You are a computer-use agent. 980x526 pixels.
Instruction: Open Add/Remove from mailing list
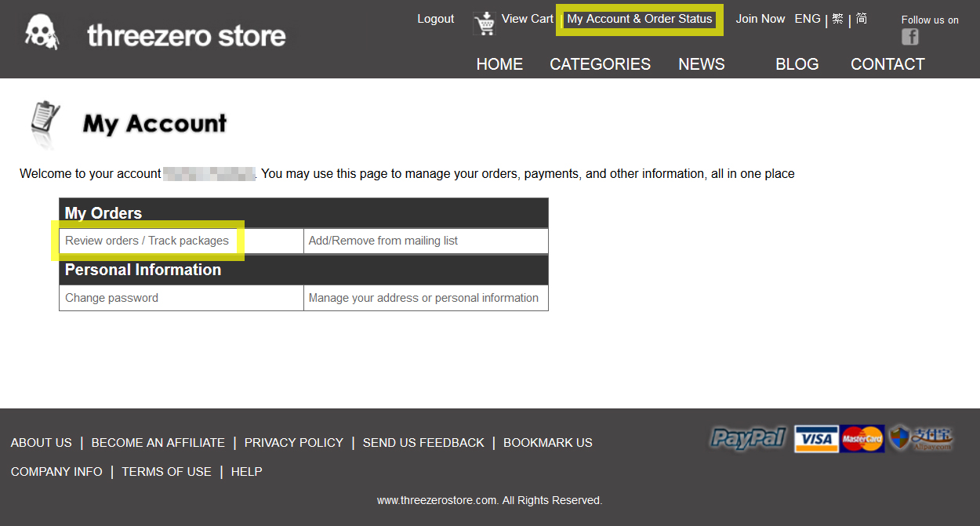pos(383,241)
